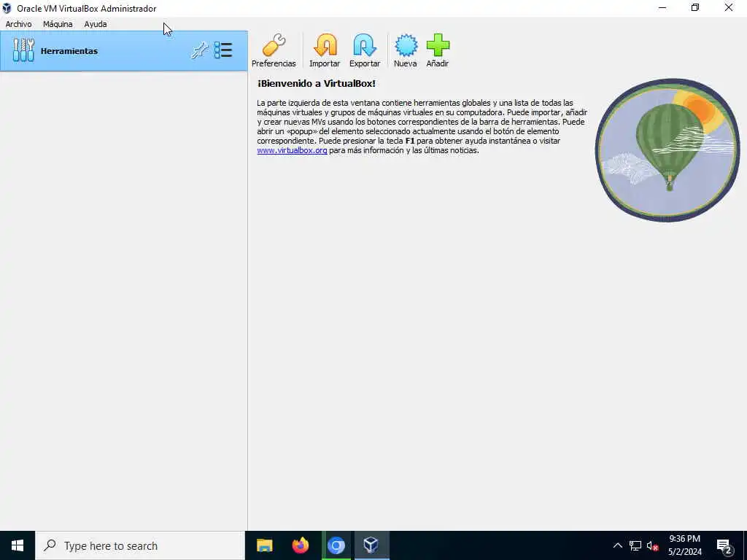Click the ¡Bienvenido a VirtualBox! heading

tap(317, 83)
